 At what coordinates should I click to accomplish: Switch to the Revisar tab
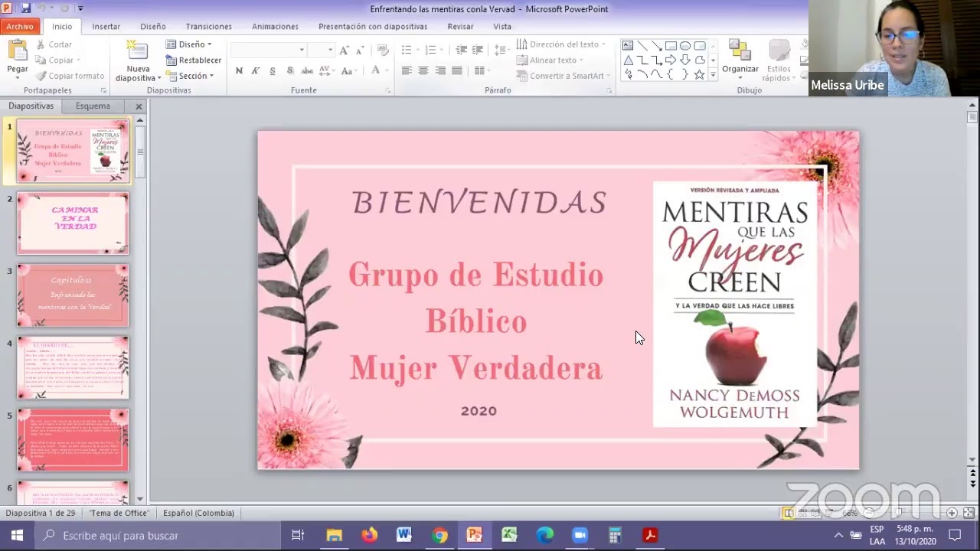tap(460, 26)
